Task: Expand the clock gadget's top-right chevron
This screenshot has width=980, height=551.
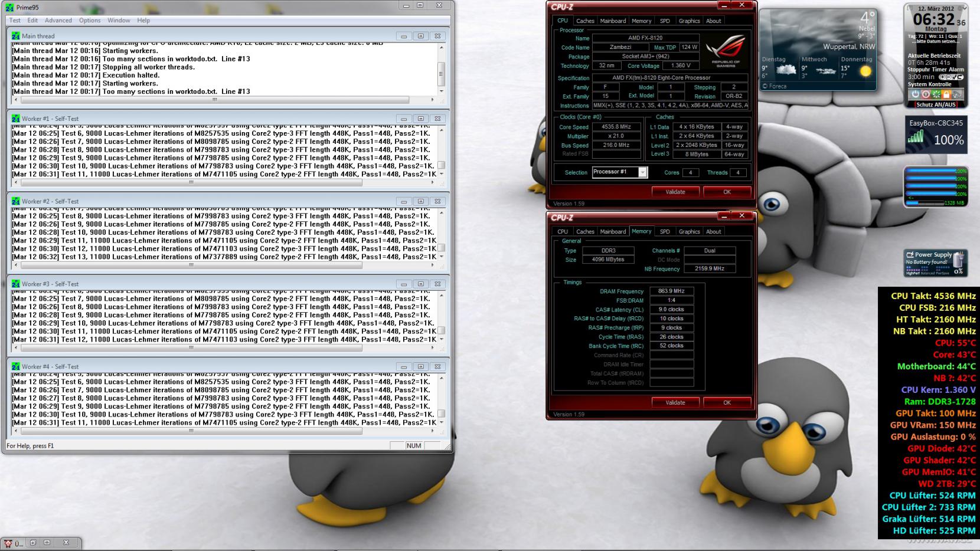Action: pos(965,8)
